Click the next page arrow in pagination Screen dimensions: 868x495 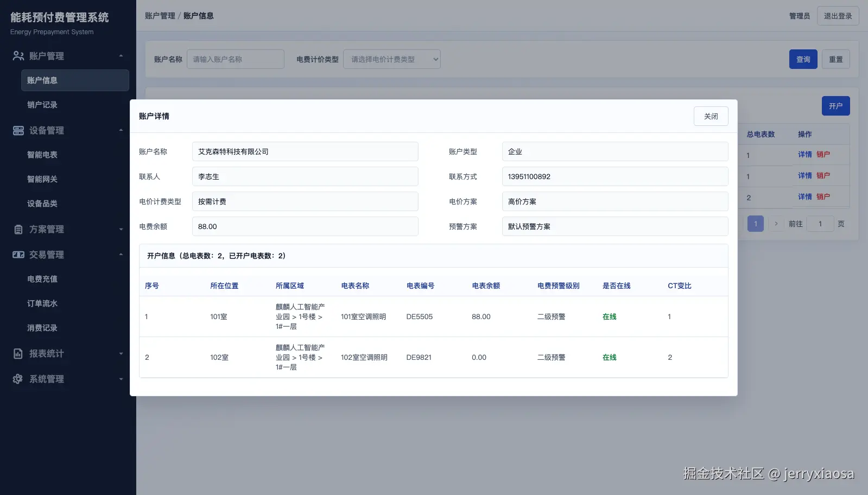(x=776, y=224)
